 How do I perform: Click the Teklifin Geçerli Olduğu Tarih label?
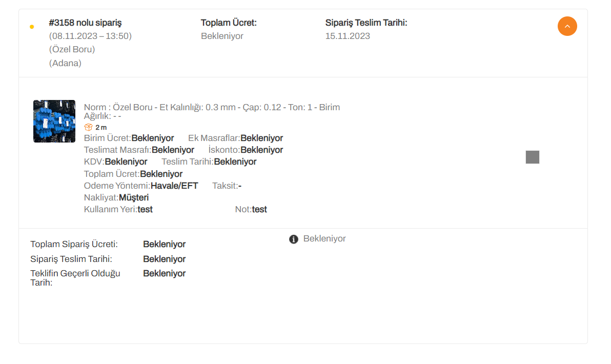click(75, 278)
